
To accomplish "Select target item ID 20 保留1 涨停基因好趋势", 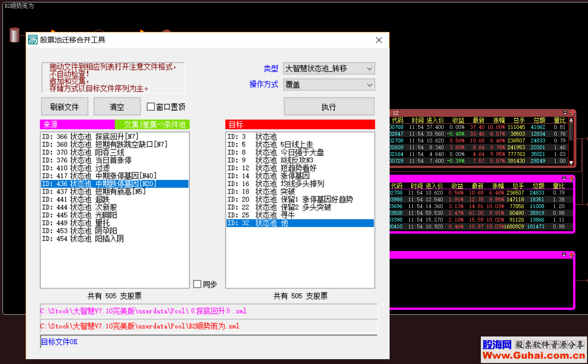I will click(x=300, y=199).
